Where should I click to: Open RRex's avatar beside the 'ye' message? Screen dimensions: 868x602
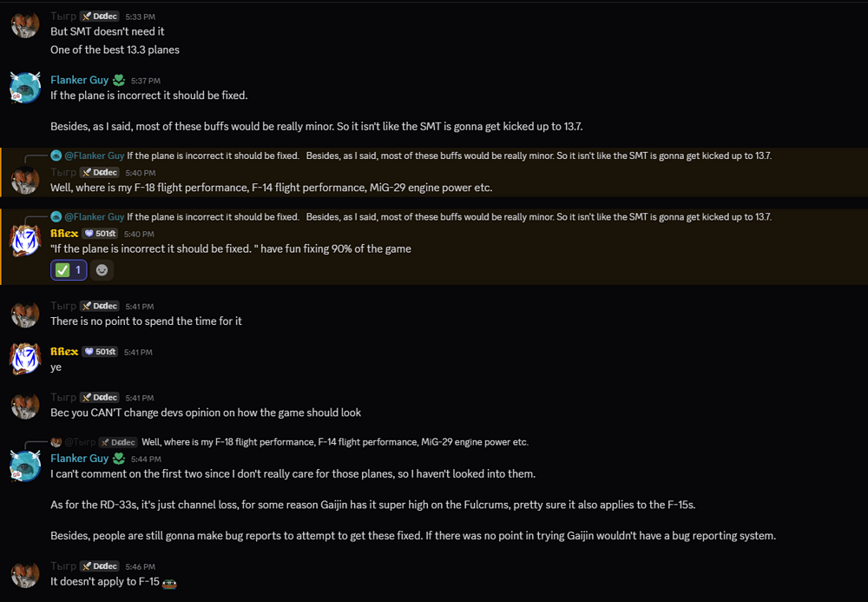pyautogui.click(x=25, y=358)
